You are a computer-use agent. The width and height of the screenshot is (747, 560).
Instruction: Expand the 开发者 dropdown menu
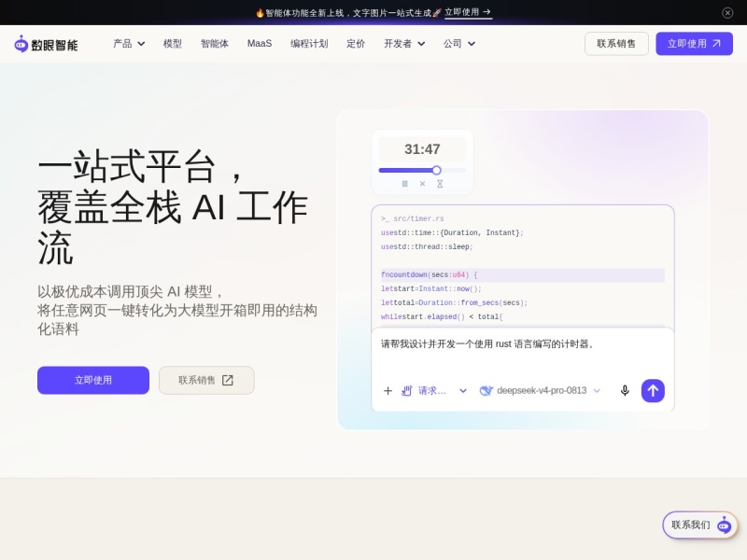point(404,44)
